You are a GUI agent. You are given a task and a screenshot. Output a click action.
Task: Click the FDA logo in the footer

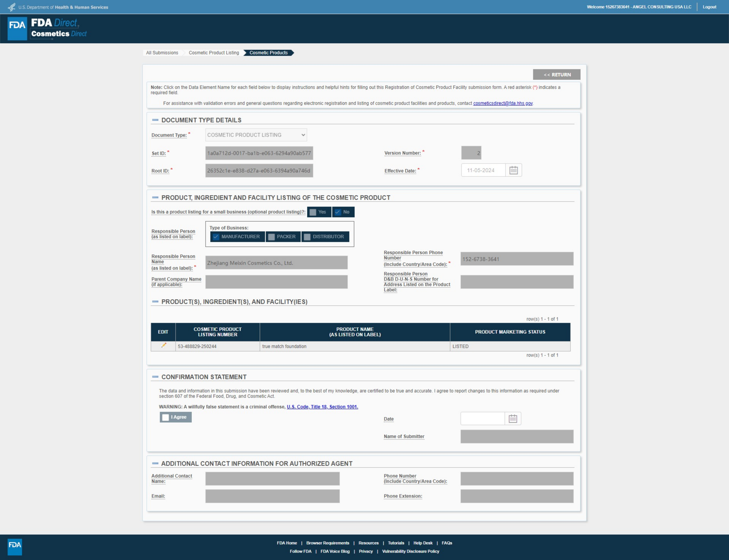(15, 547)
